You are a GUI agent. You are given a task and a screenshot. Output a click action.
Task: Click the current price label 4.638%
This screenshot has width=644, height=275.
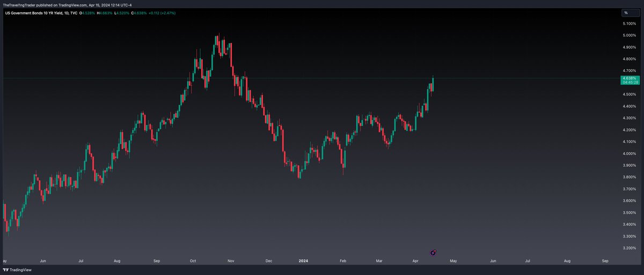click(x=630, y=78)
